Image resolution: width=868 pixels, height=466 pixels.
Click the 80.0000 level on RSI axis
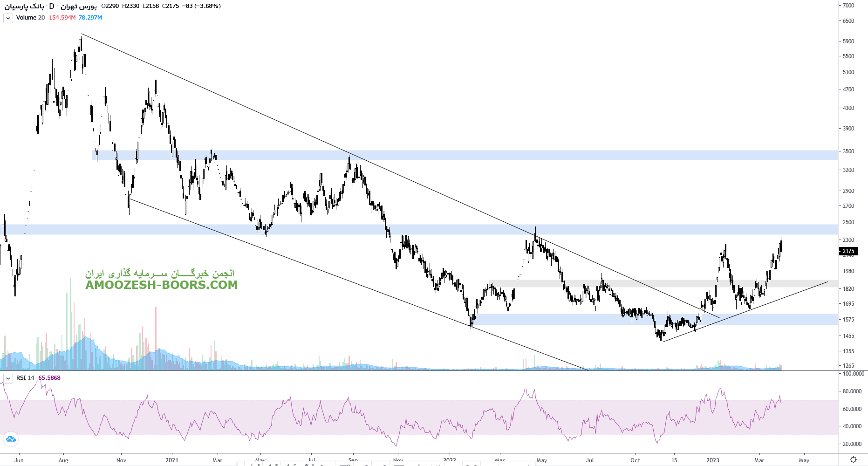tap(852, 391)
